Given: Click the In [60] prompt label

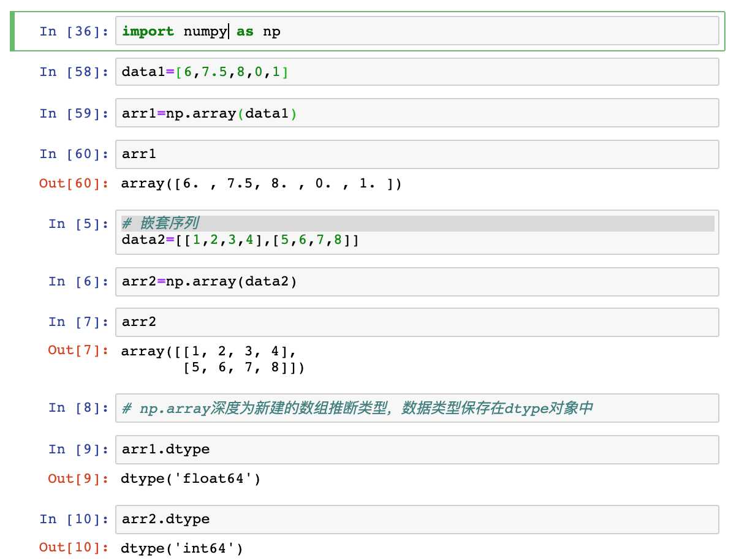Looking at the screenshot, I should coord(74,154).
